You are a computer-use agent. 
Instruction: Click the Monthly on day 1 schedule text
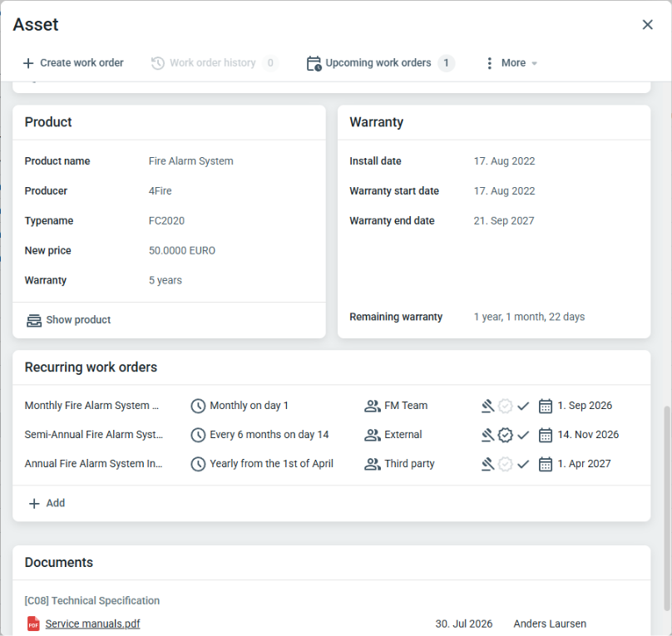tap(249, 406)
